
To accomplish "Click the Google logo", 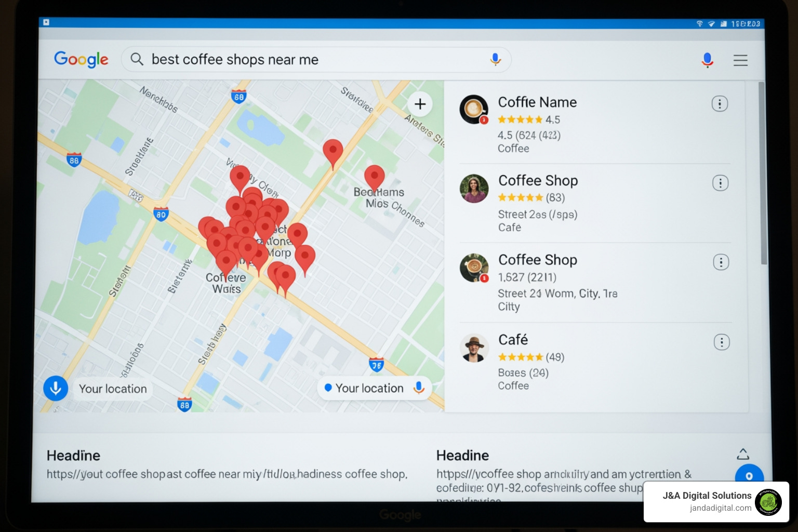I will click(x=81, y=59).
